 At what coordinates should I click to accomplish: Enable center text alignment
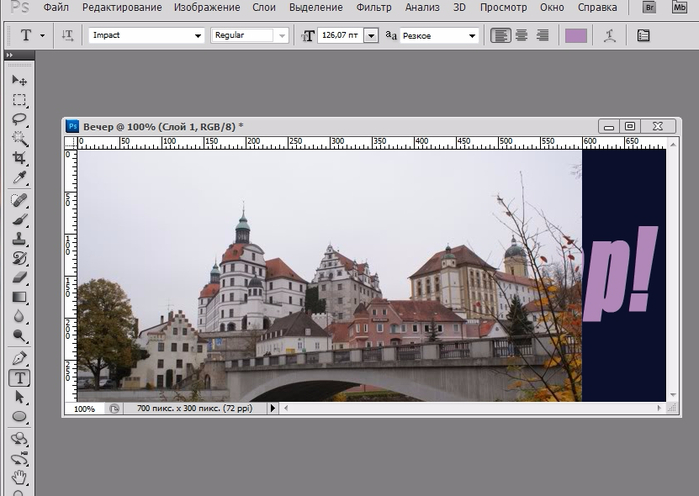coord(521,35)
